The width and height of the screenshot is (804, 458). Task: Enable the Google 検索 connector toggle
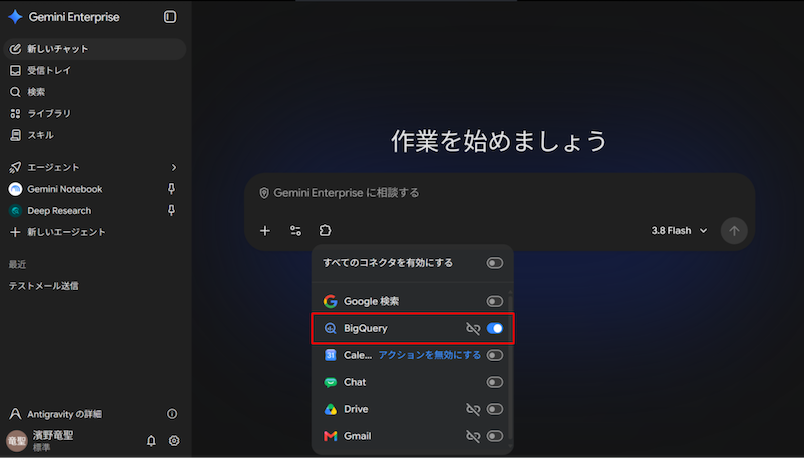(x=495, y=302)
